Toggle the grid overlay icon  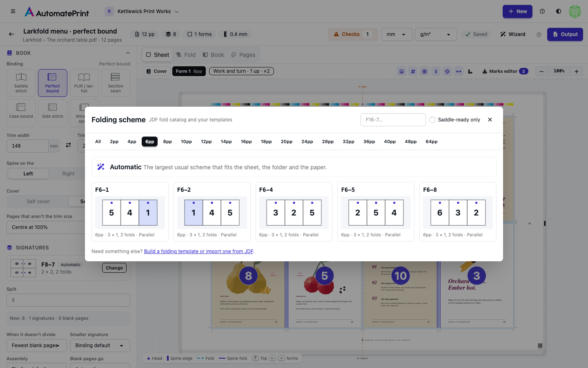425,72
